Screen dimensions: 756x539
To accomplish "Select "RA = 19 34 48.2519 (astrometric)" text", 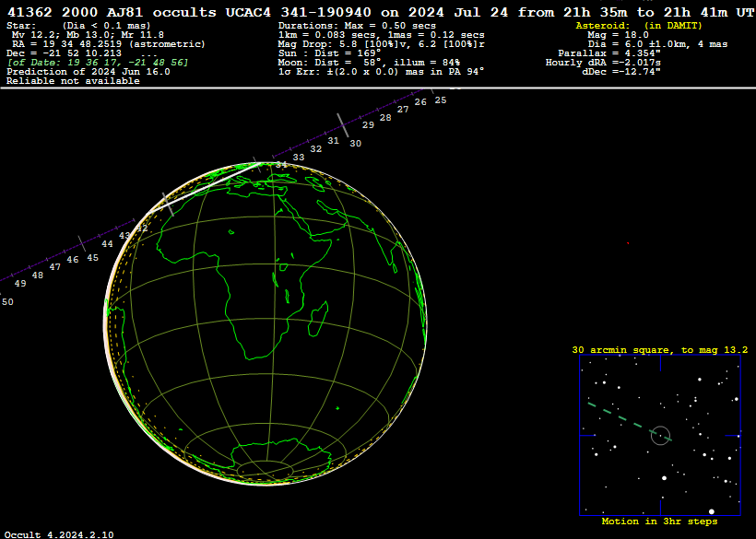I will click(109, 44).
